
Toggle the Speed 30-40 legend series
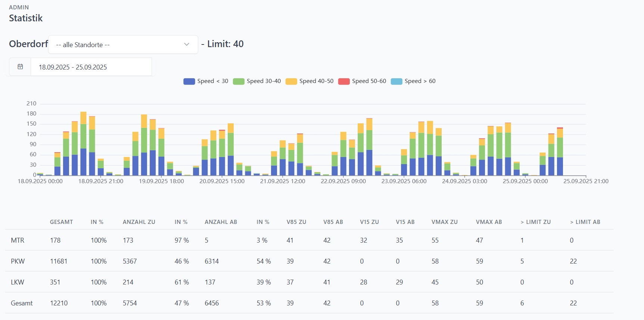pyautogui.click(x=257, y=81)
